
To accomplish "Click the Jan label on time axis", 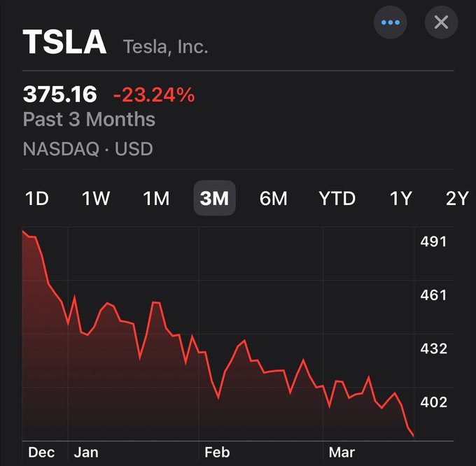I will [86, 453].
